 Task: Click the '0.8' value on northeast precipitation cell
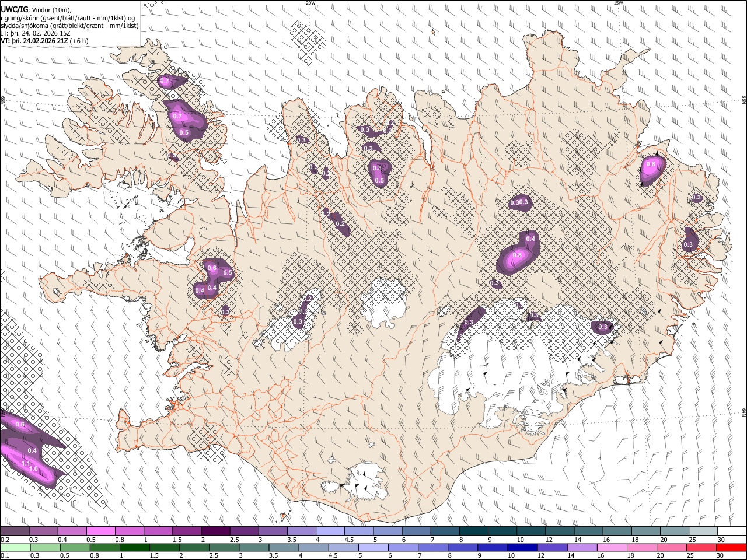point(651,165)
